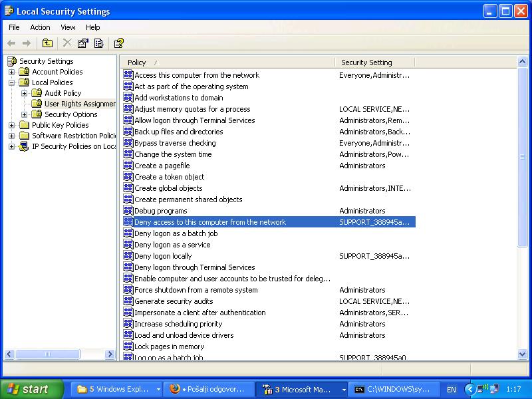Open the View menu
The image size is (532, 399).
(x=68, y=27)
